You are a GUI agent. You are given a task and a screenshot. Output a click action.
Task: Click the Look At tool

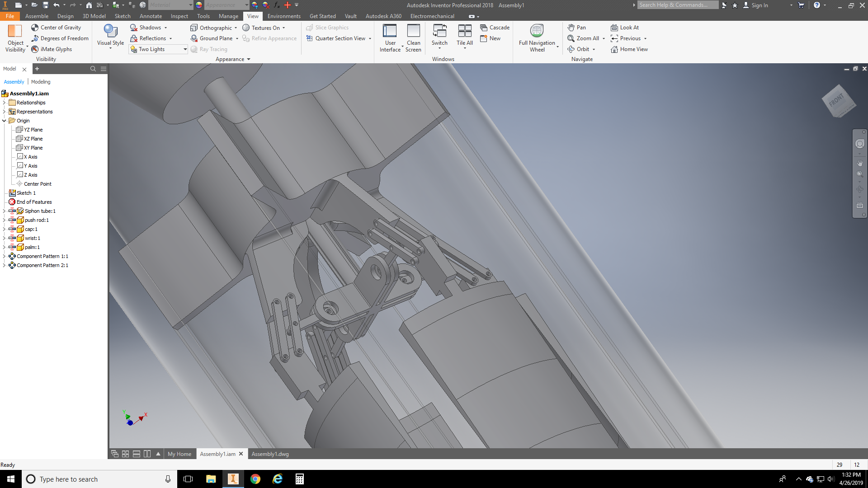click(625, 28)
